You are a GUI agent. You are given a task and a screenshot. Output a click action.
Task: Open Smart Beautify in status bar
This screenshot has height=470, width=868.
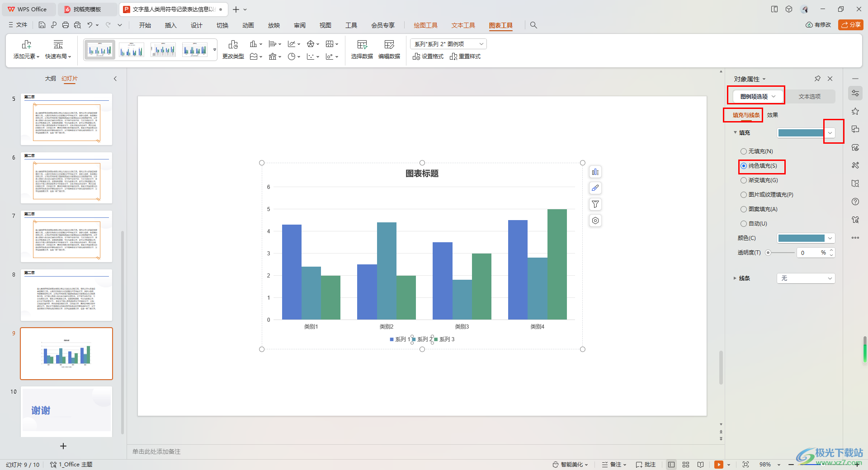point(570,465)
